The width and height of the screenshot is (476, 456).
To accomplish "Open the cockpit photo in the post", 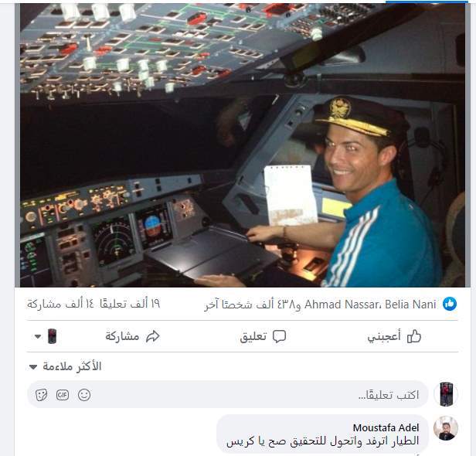I will (243, 145).
